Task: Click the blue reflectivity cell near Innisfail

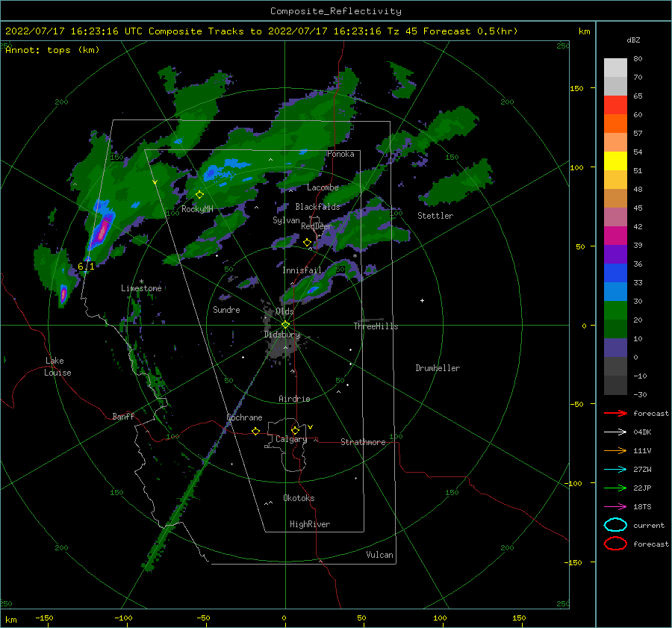Action: coord(313,290)
